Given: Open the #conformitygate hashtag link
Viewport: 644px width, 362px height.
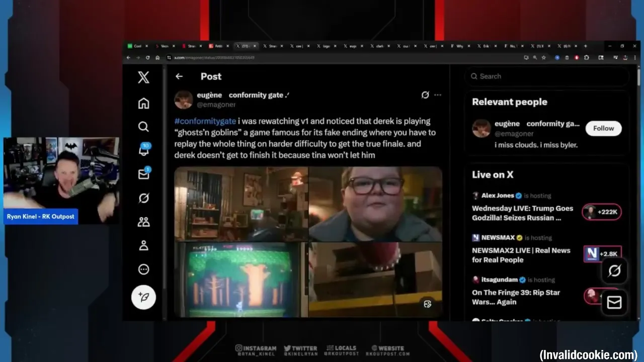Looking at the screenshot, I should (205, 121).
